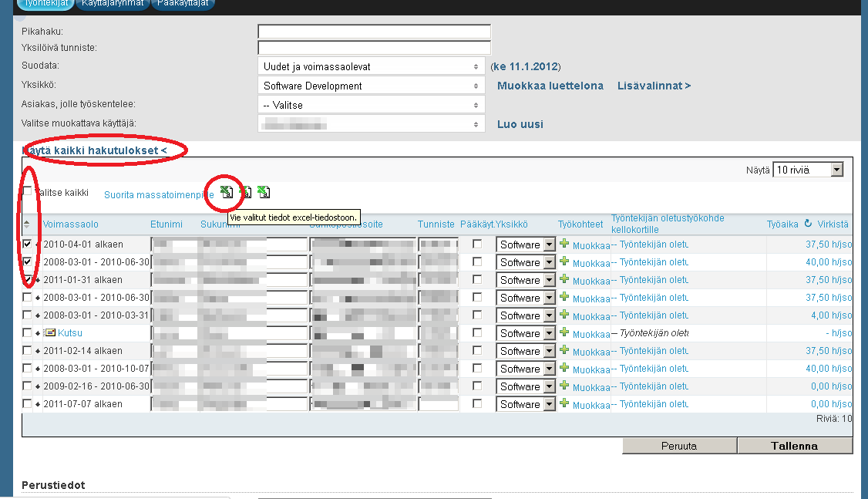
Task: Open the Suodata filter dropdown
Action: coord(371,66)
